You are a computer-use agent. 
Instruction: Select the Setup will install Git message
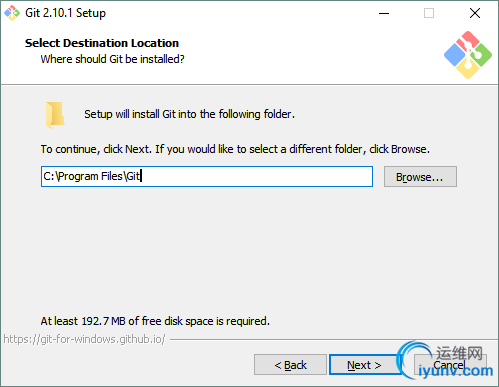(x=189, y=114)
